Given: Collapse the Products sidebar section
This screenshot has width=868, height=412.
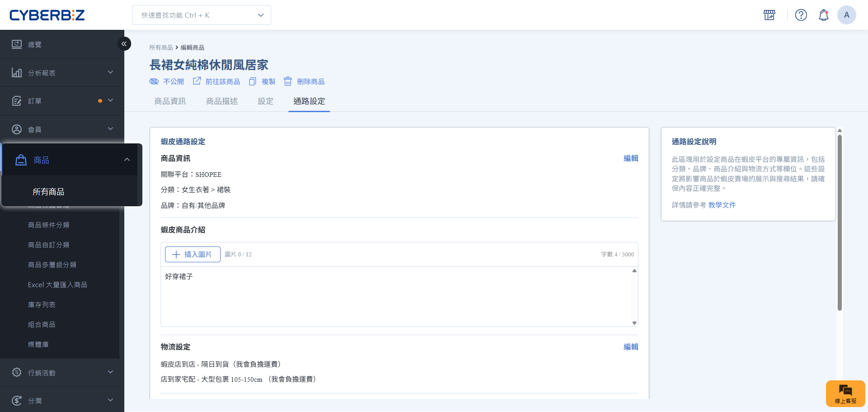Looking at the screenshot, I should (127, 160).
